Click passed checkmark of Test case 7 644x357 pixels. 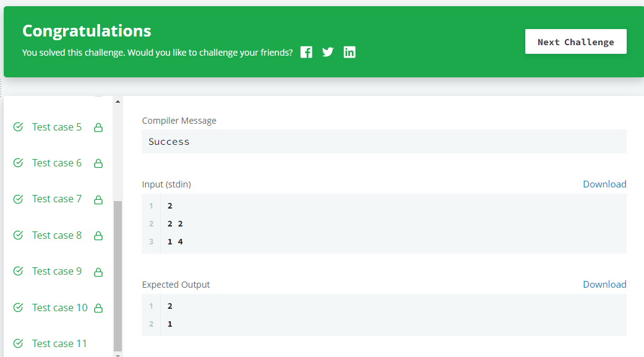click(x=18, y=199)
